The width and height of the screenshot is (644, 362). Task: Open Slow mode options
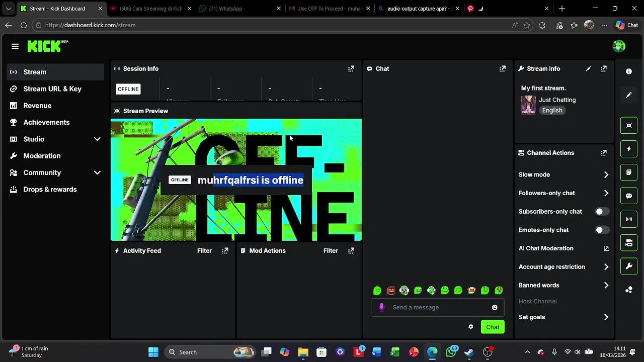click(x=563, y=175)
